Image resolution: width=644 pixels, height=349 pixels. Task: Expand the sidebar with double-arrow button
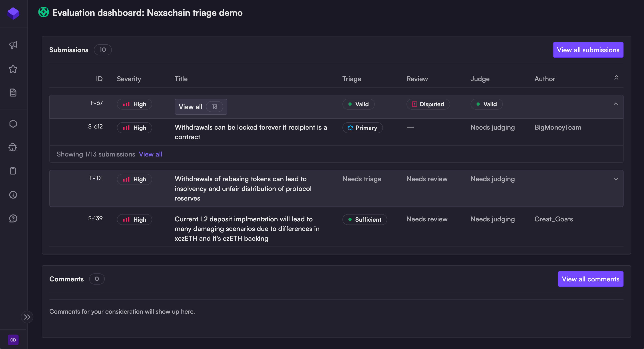click(27, 317)
